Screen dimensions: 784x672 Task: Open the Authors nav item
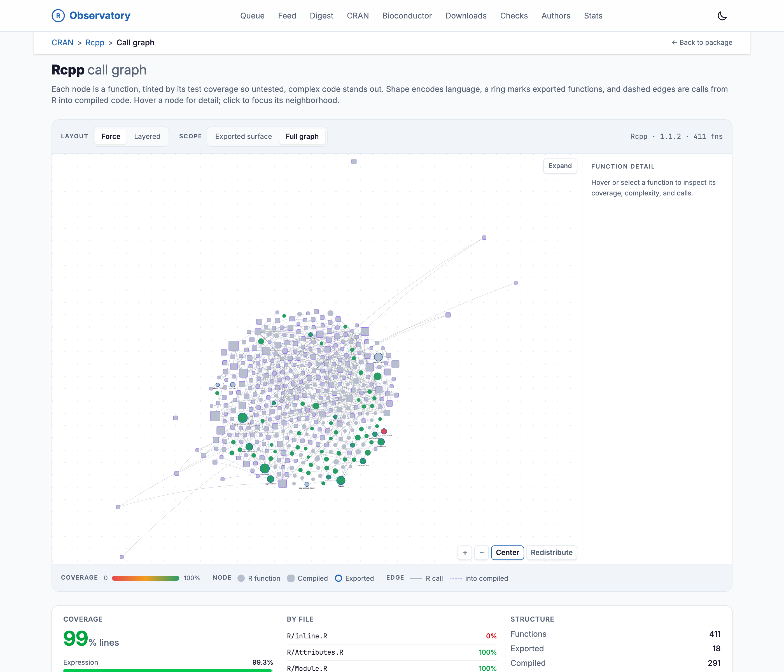[556, 15]
